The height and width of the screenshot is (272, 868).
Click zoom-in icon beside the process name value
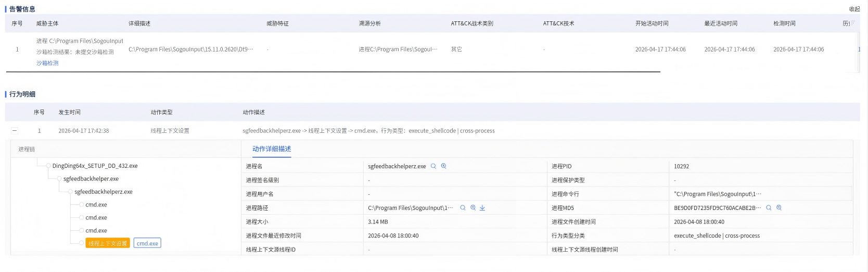tap(444, 166)
